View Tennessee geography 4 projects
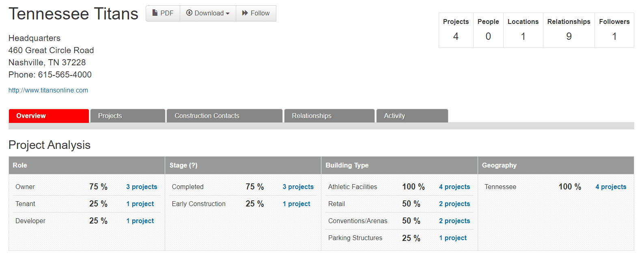 611,187
